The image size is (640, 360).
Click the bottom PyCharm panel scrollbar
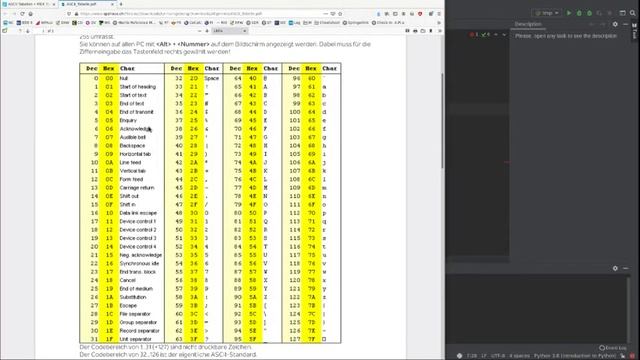(629, 310)
